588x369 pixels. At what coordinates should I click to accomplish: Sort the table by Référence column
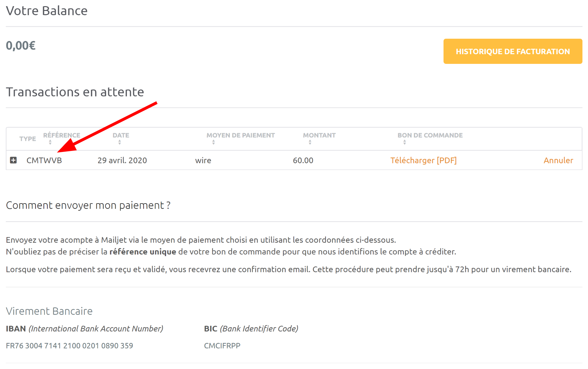pyautogui.click(x=62, y=138)
